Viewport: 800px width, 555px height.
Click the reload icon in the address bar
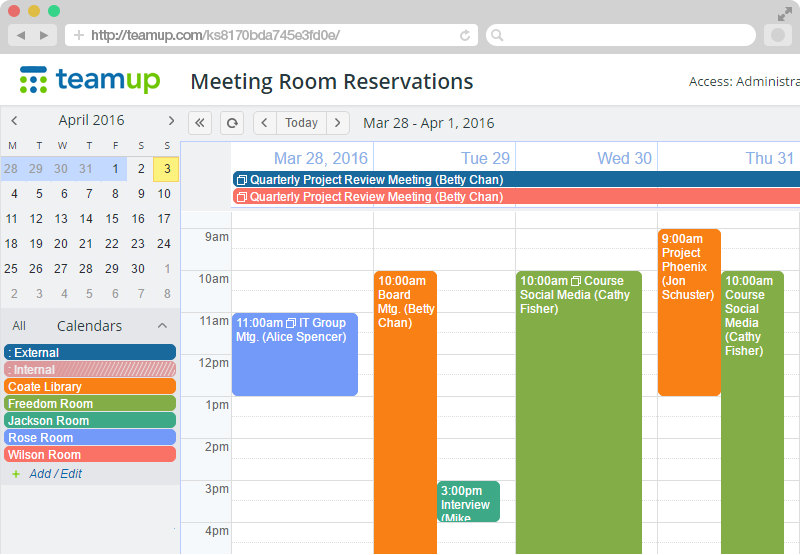click(x=465, y=35)
